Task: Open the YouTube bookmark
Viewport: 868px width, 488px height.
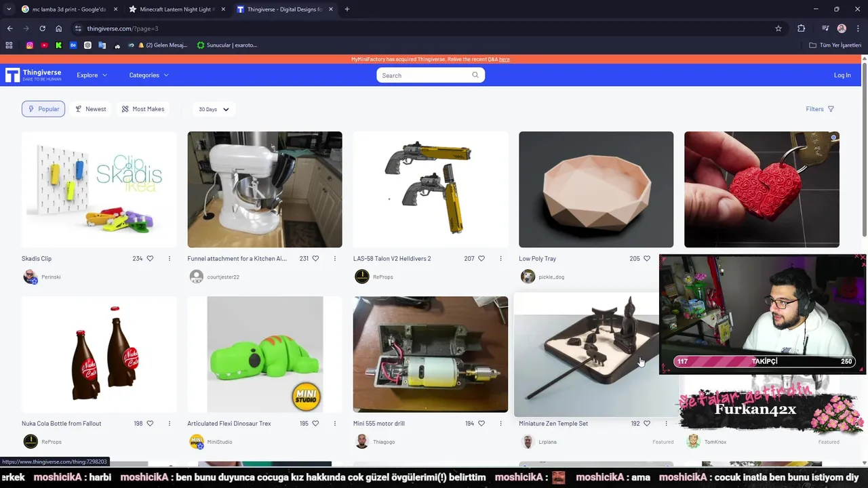Action: pyautogui.click(x=44, y=45)
